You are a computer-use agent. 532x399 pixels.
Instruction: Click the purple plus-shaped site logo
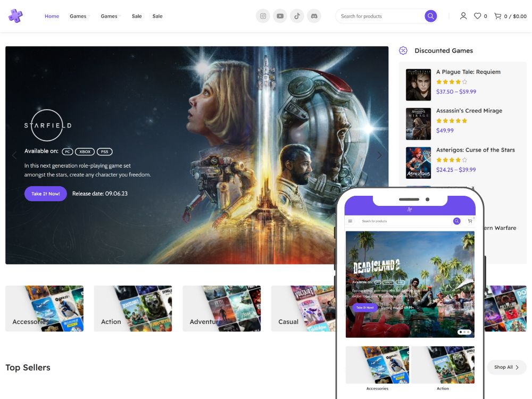[15, 16]
